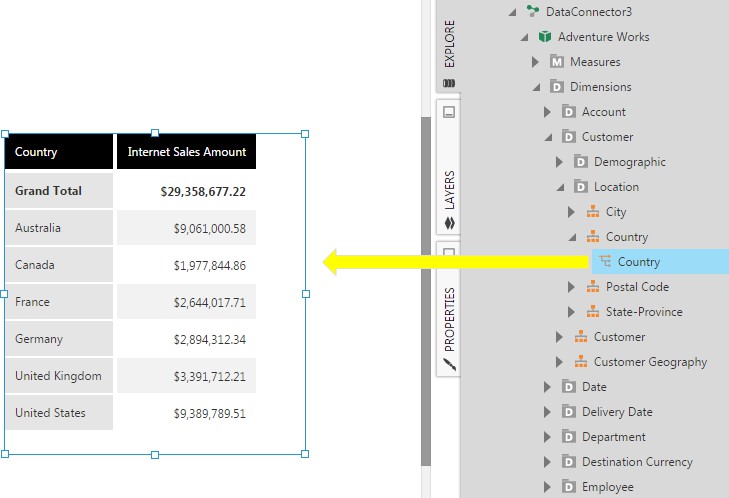
Task: Collapse the DataConnector3 node
Action: [512, 12]
